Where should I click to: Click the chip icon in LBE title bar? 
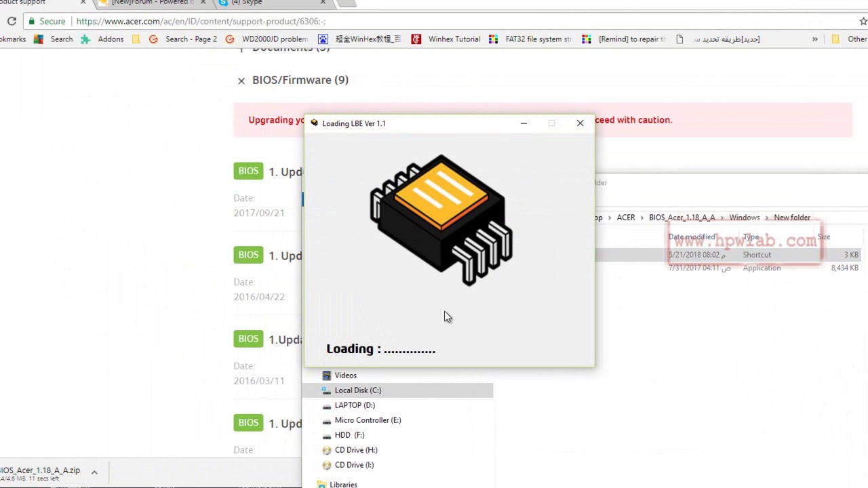(x=314, y=123)
